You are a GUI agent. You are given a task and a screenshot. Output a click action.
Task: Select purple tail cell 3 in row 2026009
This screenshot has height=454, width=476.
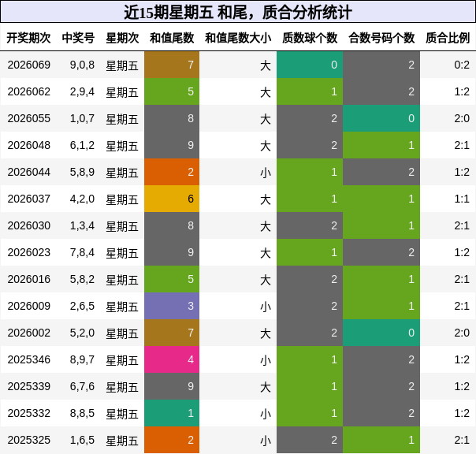(172, 306)
